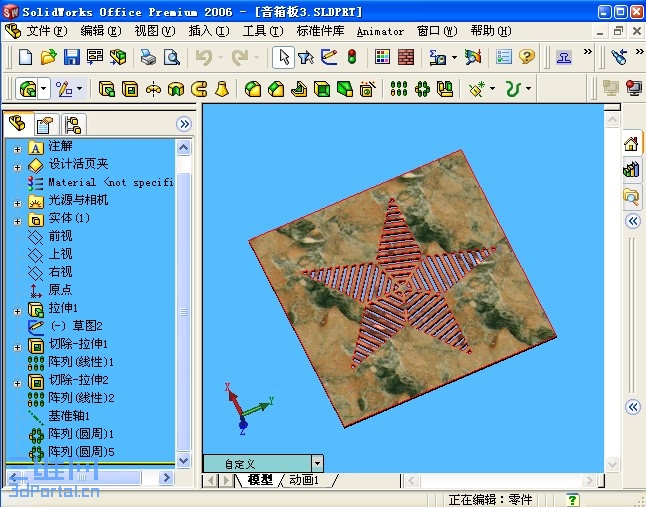The height and width of the screenshot is (507, 646).
Task: Save the part with the floppy icon
Action: pos(72,57)
